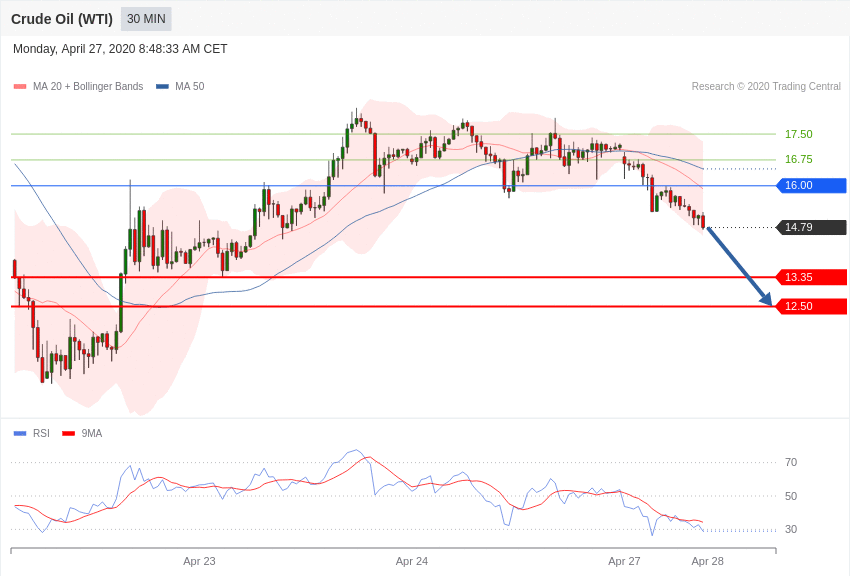This screenshot has height=576, width=850.
Task: Click the 16.75 resistance level label
Action: click(799, 159)
